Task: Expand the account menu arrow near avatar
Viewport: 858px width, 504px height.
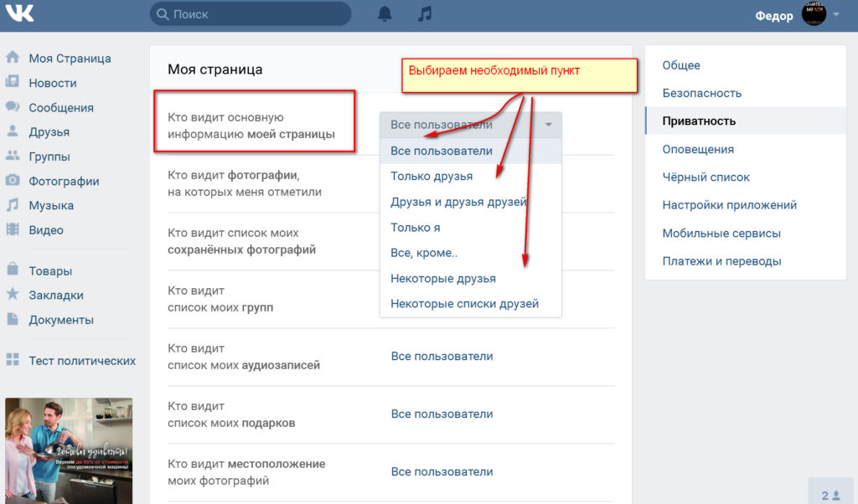Action: coord(836,14)
